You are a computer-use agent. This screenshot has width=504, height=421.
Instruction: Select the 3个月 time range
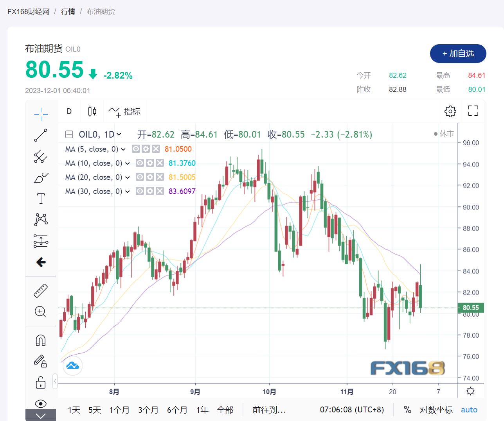(148, 410)
